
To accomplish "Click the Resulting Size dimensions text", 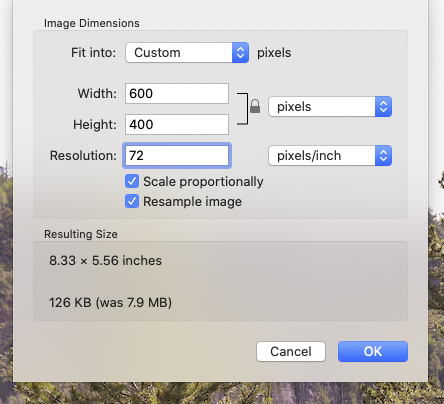I will (x=105, y=260).
